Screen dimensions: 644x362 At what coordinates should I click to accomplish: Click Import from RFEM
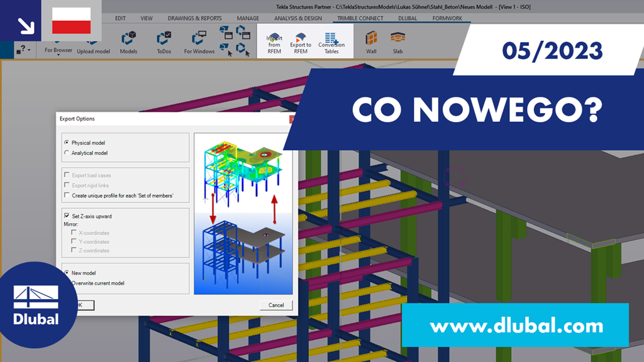coord(274,43)
